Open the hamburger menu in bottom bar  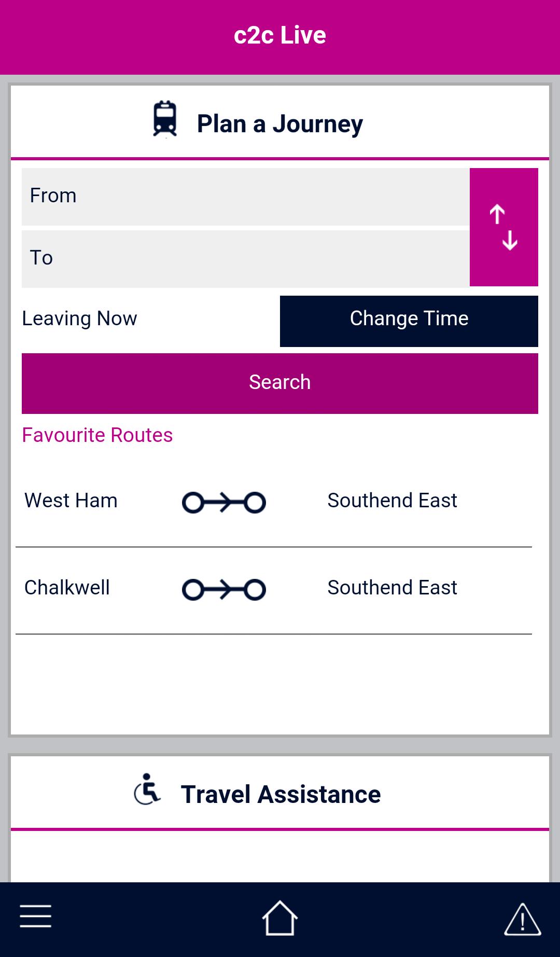coord(35,916)
